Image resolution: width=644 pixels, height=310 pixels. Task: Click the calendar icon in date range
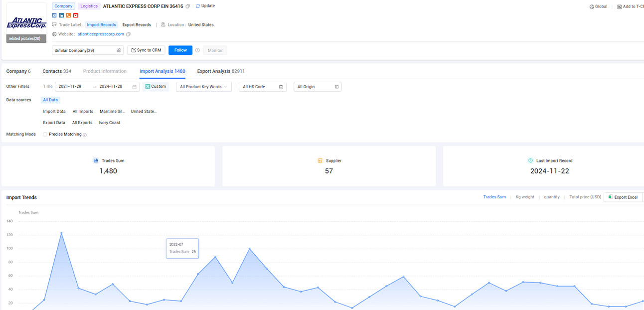pyautogui.click(x=134, y=87)
